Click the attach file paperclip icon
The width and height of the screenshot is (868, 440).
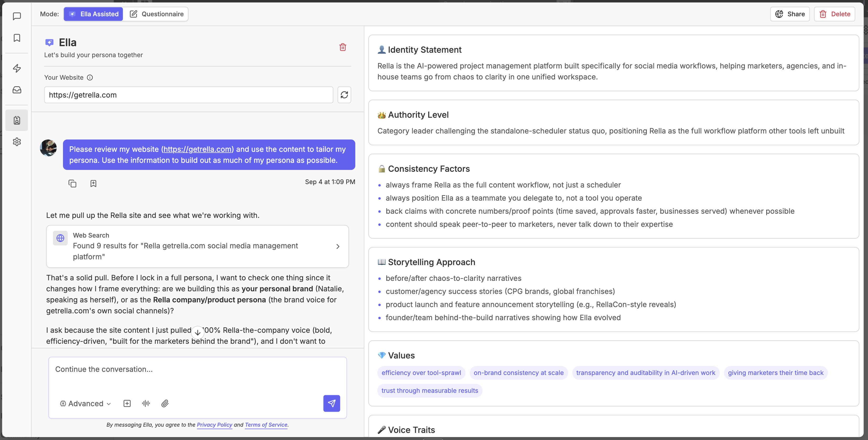tap(165, 403)
